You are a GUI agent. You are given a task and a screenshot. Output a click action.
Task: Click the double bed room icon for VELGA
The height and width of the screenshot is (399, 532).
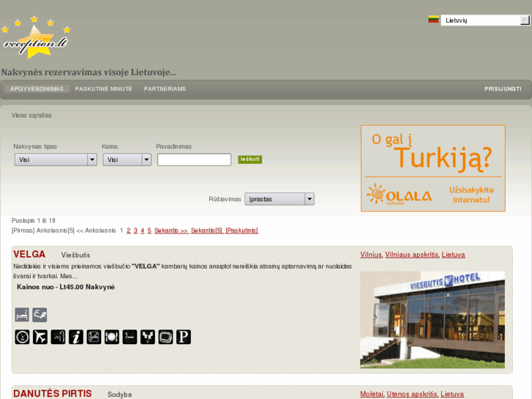pyautogui.click(x=22, y=315)
